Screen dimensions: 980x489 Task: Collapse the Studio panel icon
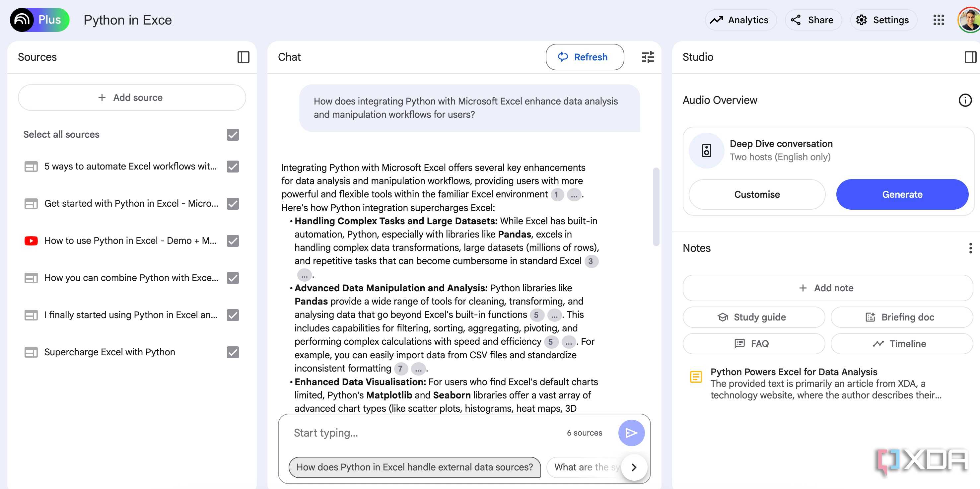point(970,57)
